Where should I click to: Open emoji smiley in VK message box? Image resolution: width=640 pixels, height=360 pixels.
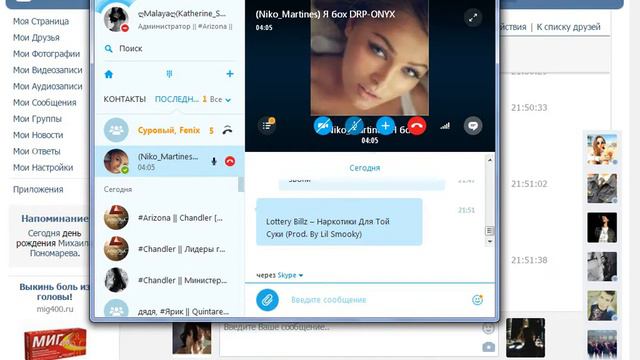(x=488, y=328)
